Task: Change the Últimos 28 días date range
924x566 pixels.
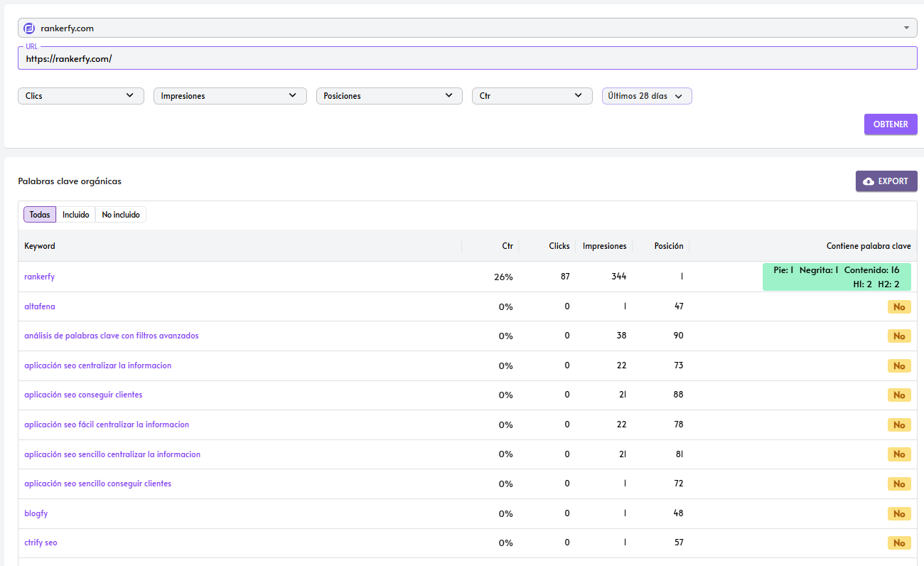Action: tap(647, 96)
